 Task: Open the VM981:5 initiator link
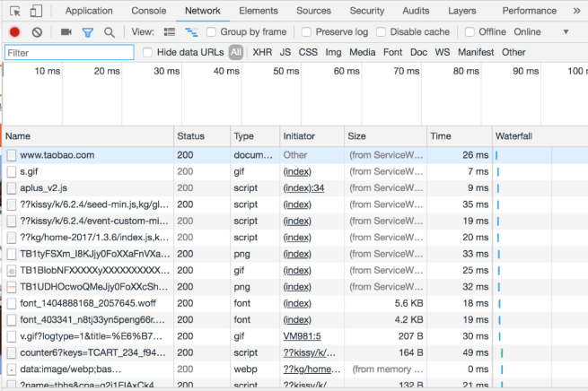[302, 336]
